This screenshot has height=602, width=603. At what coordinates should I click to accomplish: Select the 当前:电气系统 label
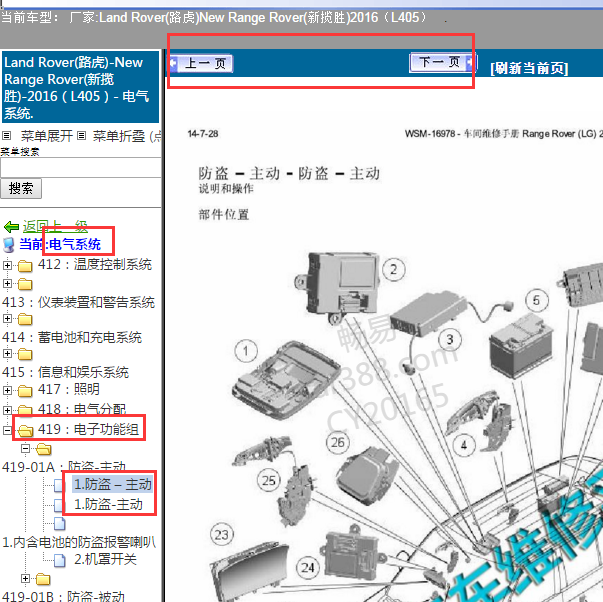60,244
